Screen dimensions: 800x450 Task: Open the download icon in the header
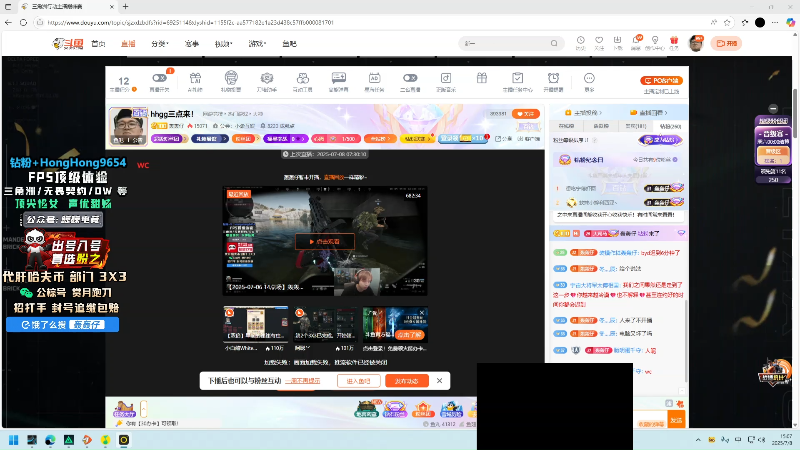(617, 40)
